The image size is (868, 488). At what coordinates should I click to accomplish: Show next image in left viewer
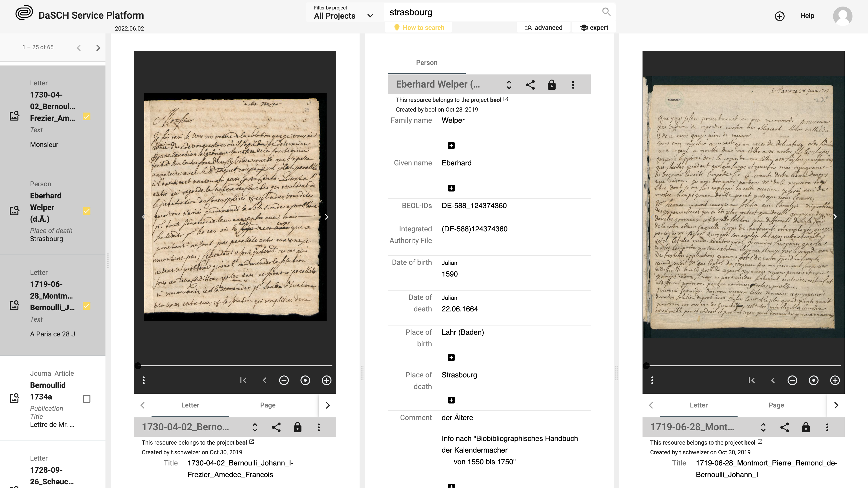(x=326, y=217)
